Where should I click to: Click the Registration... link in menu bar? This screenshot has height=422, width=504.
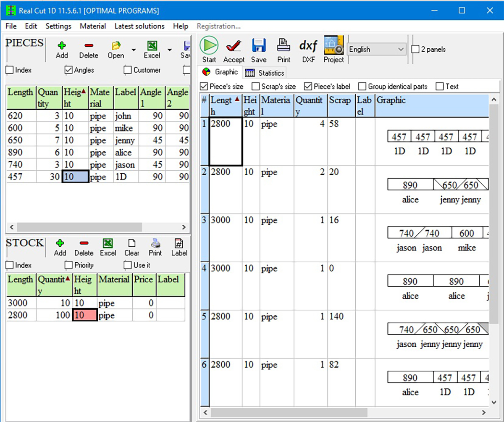[x=218, y=26]
